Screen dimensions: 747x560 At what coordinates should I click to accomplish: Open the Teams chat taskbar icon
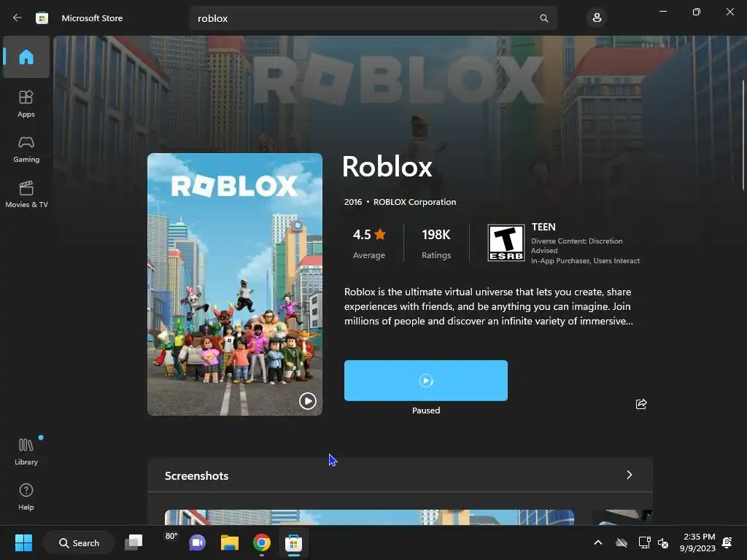197,542
